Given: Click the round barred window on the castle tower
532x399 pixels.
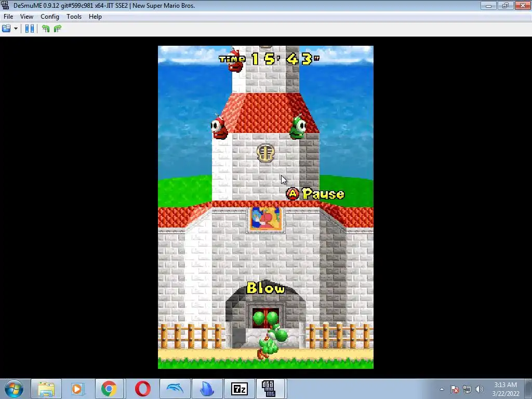Looking at the screenshot, I should [265, 153].
